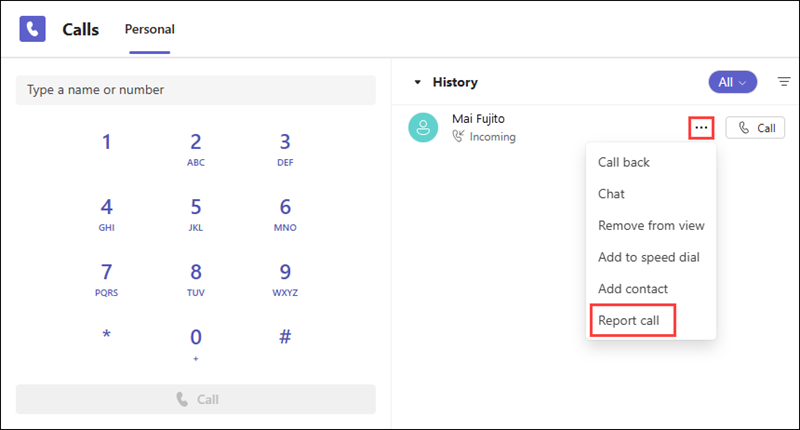
Task: Select Call back from context menu
Action: coord(624,162)
